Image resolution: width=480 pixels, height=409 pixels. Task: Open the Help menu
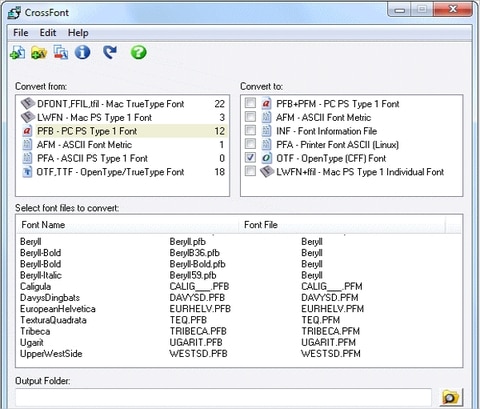pos(78,33)
